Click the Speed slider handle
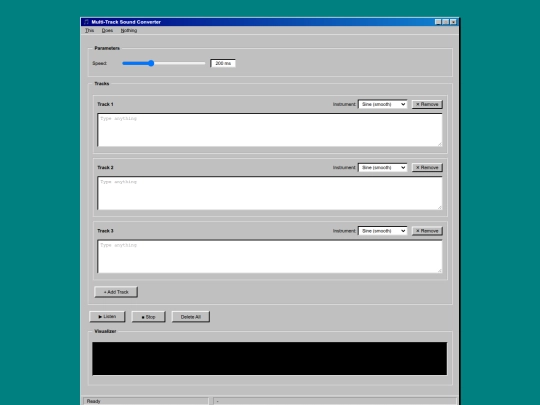Viewport: 540px width, 405px height. click(x=151, y=63)
